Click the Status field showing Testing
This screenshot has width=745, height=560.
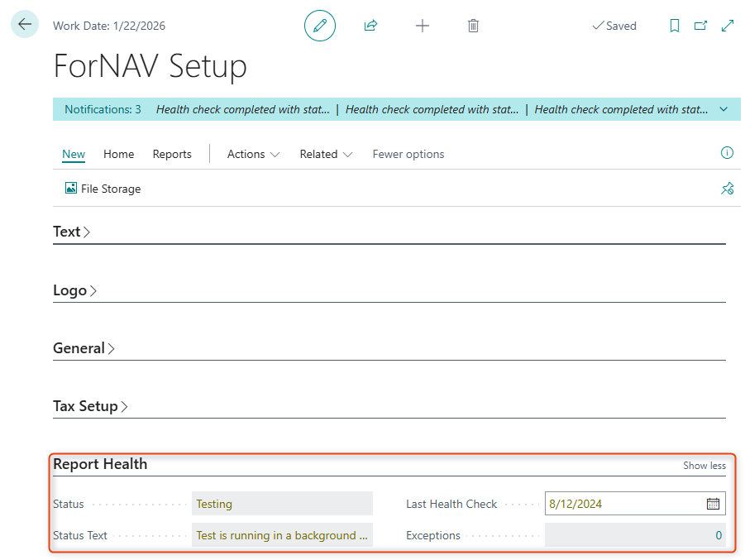pos(282,504)
